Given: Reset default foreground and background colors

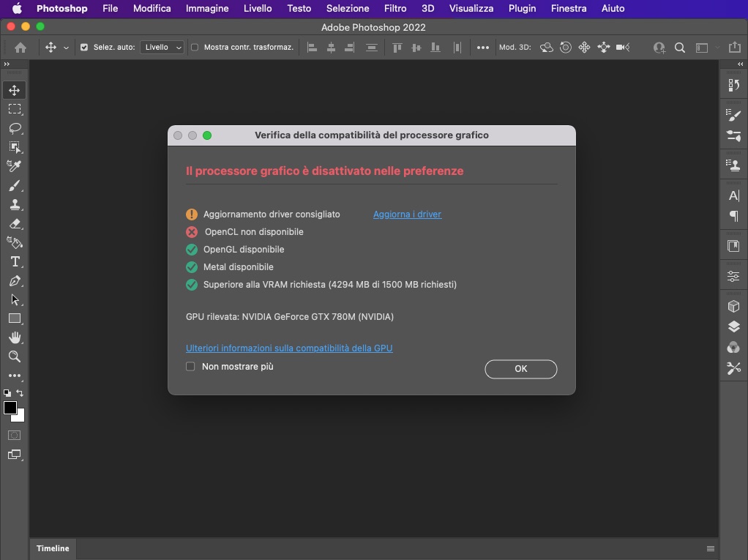Looking at the screenshot, I should pos(7,393).
